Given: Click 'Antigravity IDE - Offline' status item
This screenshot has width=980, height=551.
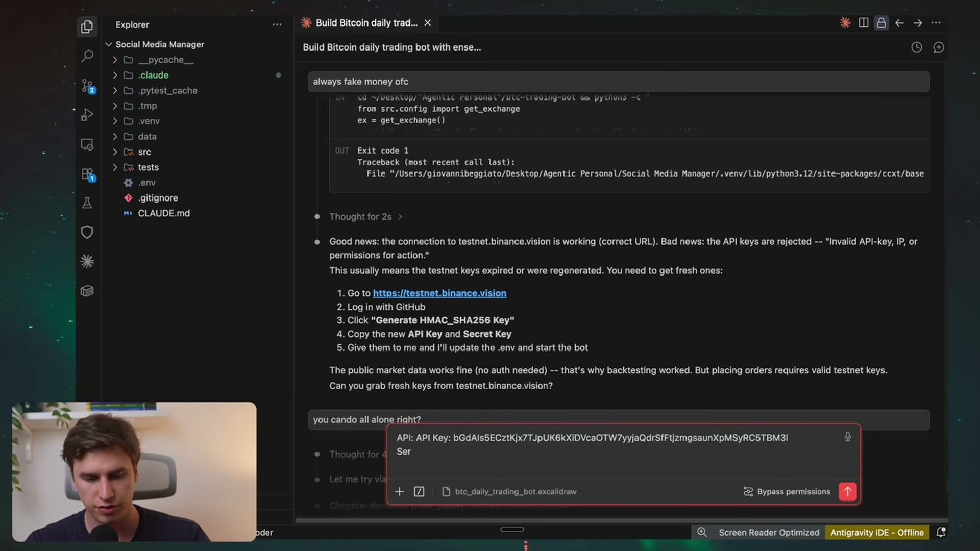Looking at the screenshot, I should tap(877, 532).
